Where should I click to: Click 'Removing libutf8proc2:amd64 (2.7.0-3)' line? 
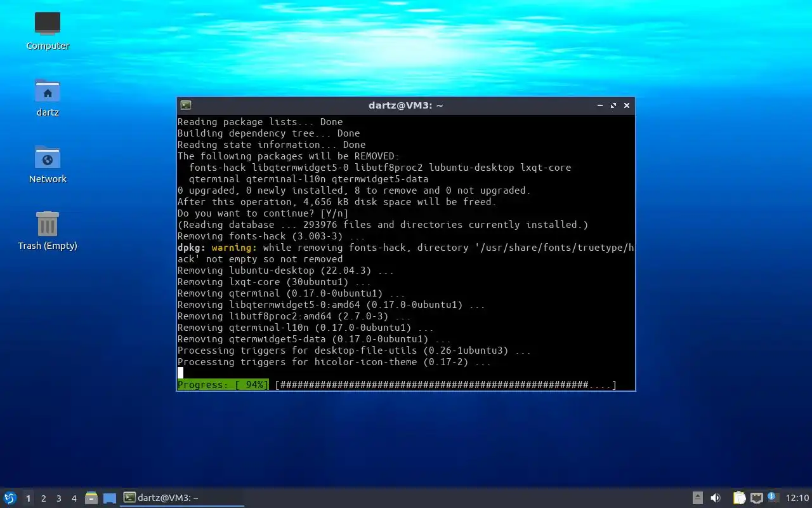tap(294, 316)
